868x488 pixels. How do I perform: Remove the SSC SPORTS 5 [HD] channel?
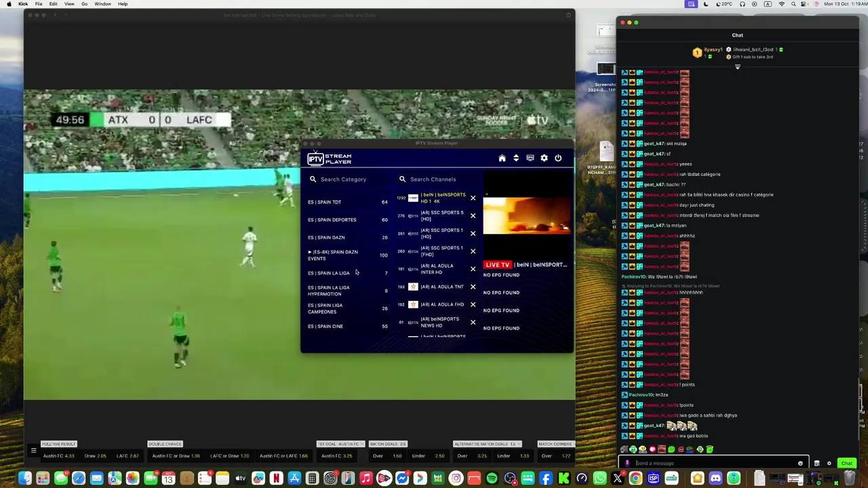point(473,216)
